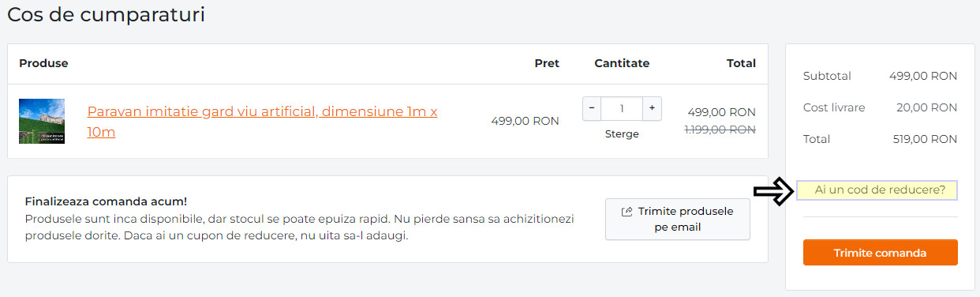Click the Cos de cumparaturi page heading
Viewport: 980px width, 297px height.
[107, 14]
